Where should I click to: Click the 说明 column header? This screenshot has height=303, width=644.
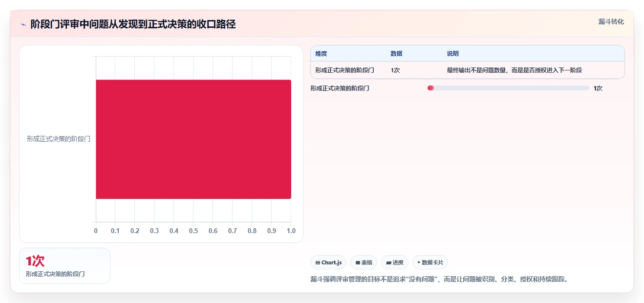[452, 54]
